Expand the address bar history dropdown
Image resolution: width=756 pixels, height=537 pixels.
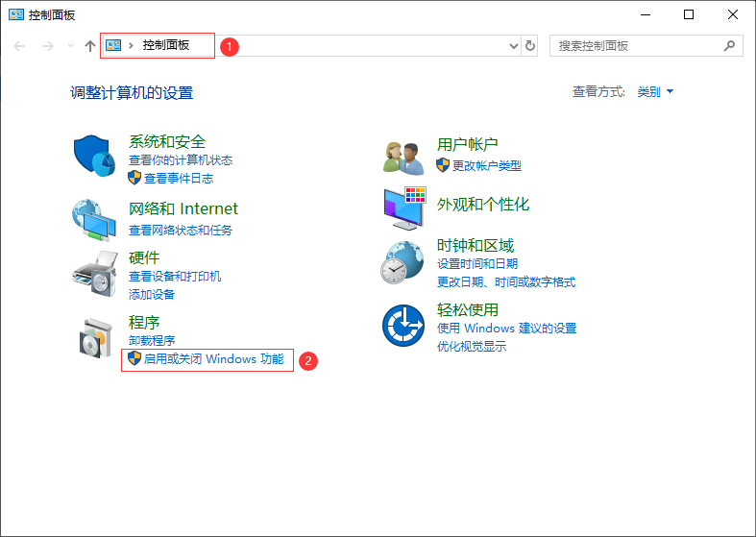[514, 46]
